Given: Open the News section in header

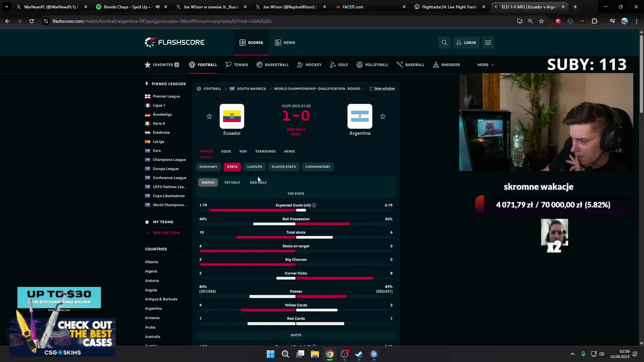Looking at the screenshot, I should point(285,43).
